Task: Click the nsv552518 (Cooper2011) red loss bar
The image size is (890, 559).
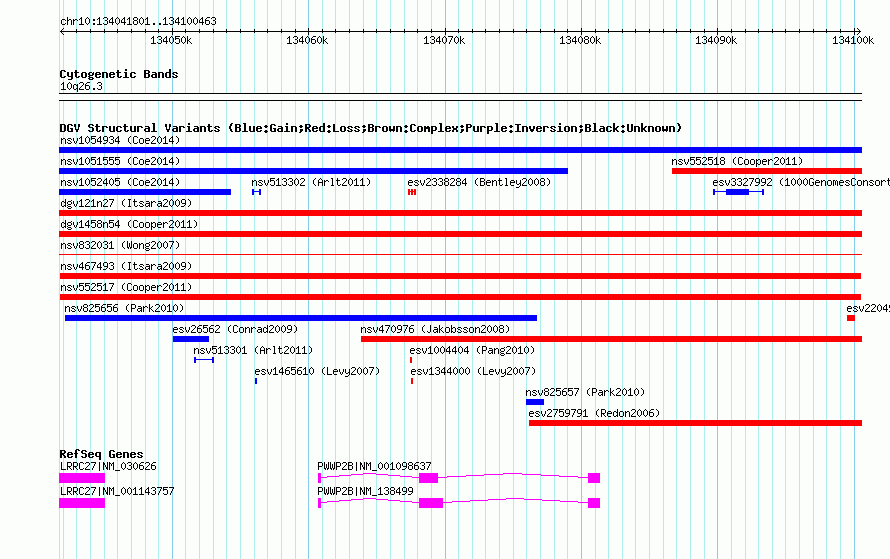Action: point(767,171)
